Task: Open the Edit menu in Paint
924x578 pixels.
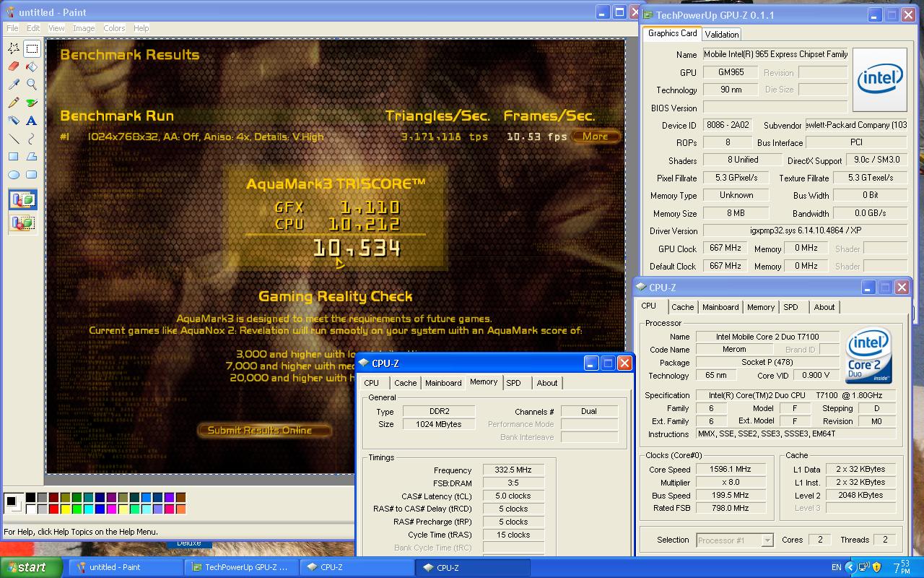Action: tap(33, 28)
